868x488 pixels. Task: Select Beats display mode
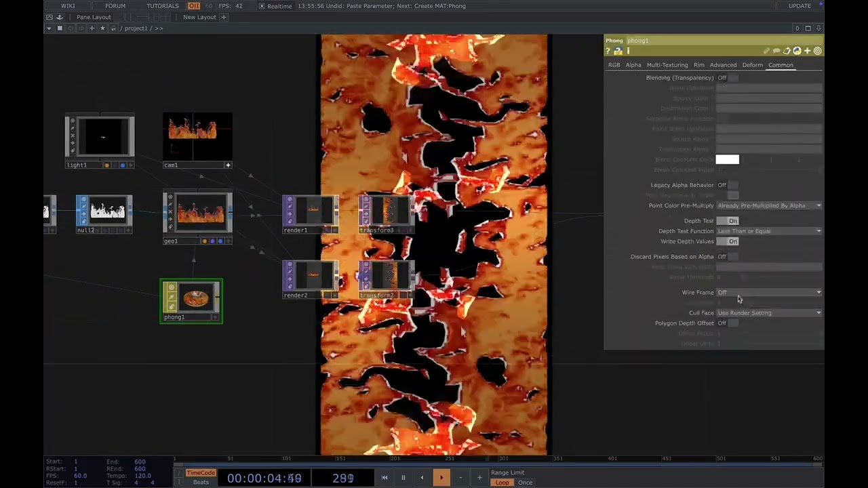coord(201,483)
